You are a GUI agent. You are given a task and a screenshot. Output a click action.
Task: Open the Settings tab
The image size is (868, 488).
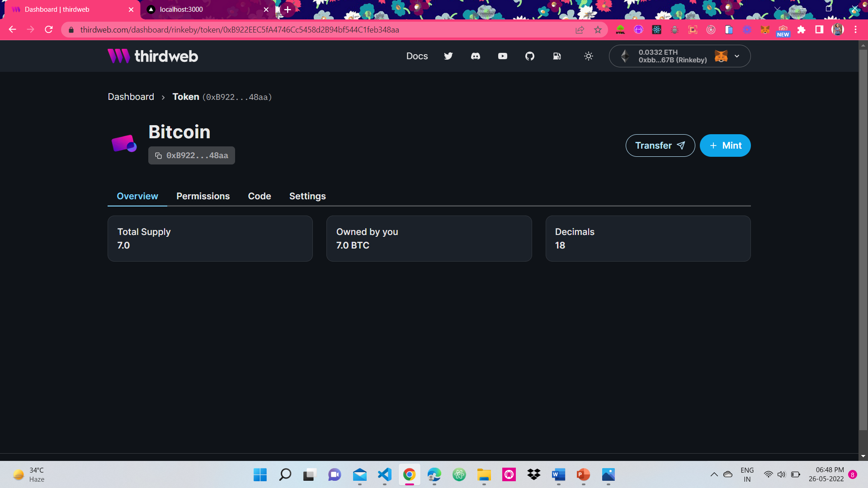307,196
